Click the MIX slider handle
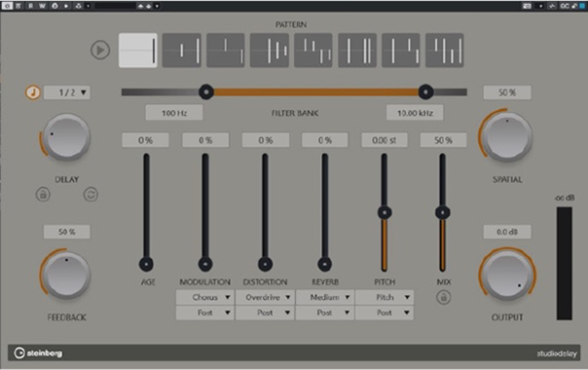 pos(443,213)
